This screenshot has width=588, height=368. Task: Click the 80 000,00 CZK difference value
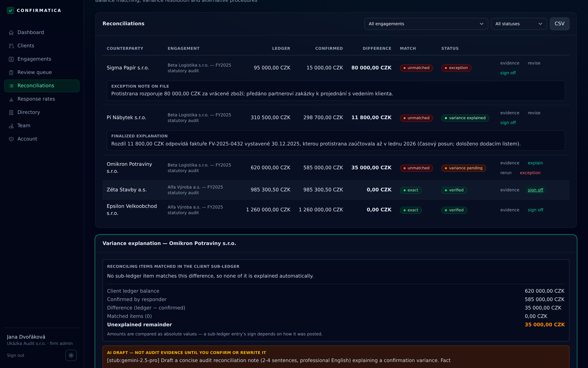[x=371, y=68]
